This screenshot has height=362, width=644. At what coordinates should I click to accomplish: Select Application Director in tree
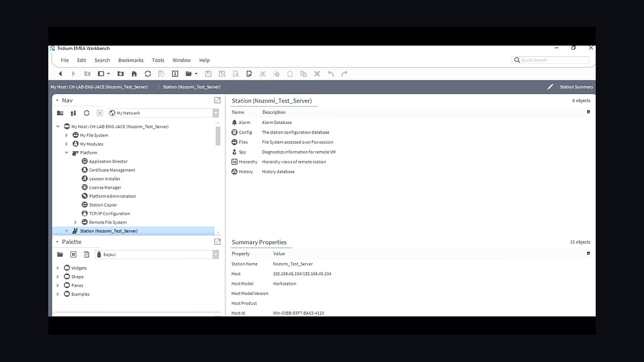pyautogui.click(x=108, y=161)
